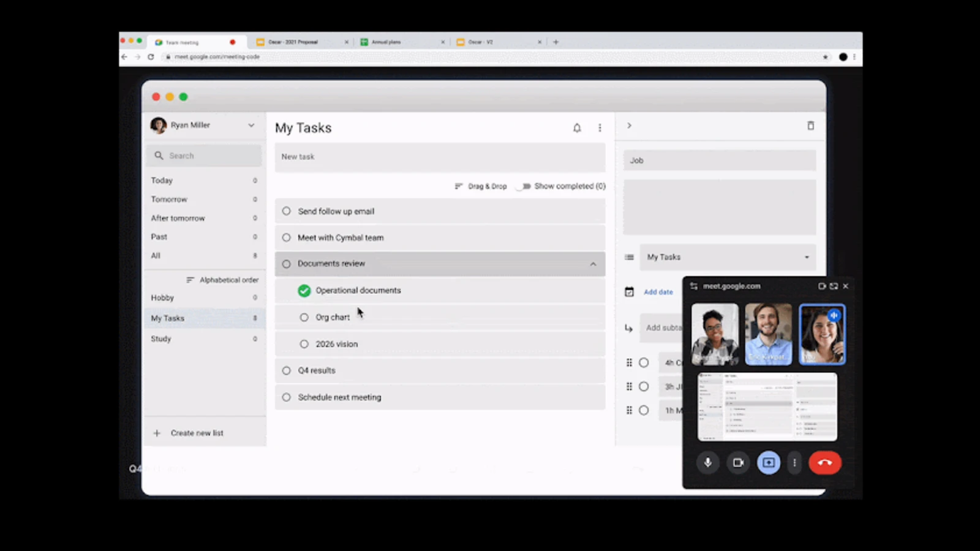Image resolution: width=980 pixels, height=551 pixels.
Task: Open more options in Meet controls
Action: pyautogui.click(x=794, y=463)
